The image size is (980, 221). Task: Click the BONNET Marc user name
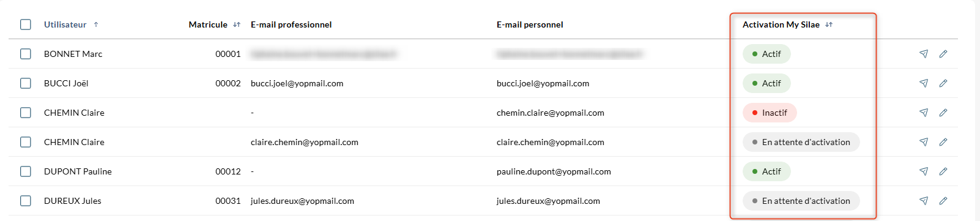click(x=73, y=54)
